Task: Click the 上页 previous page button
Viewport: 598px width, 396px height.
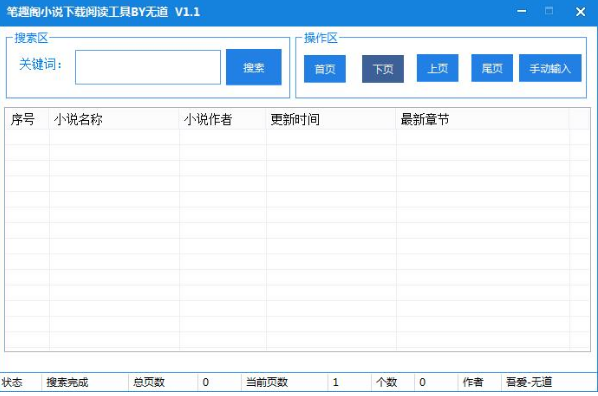Action: coord(437,68)
